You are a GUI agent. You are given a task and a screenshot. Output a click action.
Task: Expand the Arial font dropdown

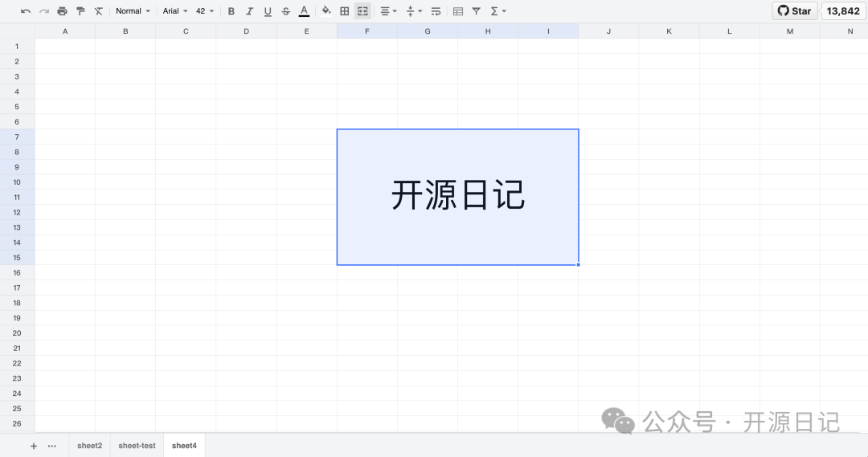click(175, 11)
